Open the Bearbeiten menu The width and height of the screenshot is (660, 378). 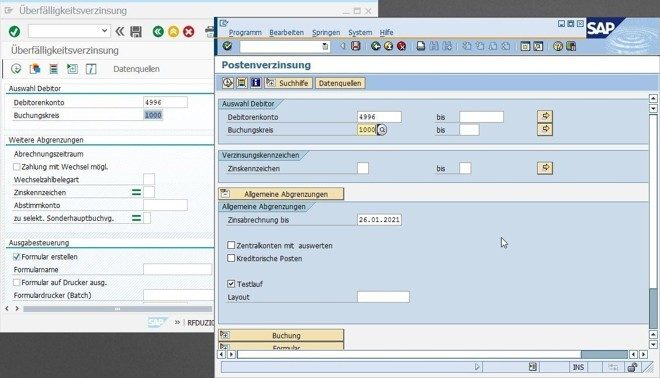pyautogui.click(x=286, y=32)
